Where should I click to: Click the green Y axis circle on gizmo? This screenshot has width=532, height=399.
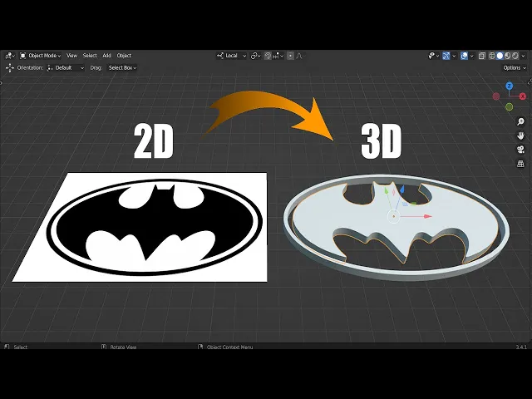click(510, 107)
